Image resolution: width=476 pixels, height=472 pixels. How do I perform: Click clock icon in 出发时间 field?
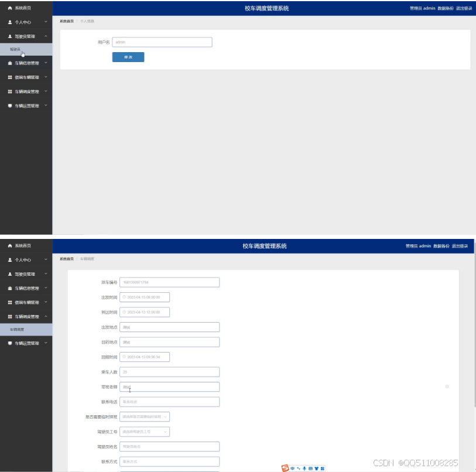click(124, 297)
